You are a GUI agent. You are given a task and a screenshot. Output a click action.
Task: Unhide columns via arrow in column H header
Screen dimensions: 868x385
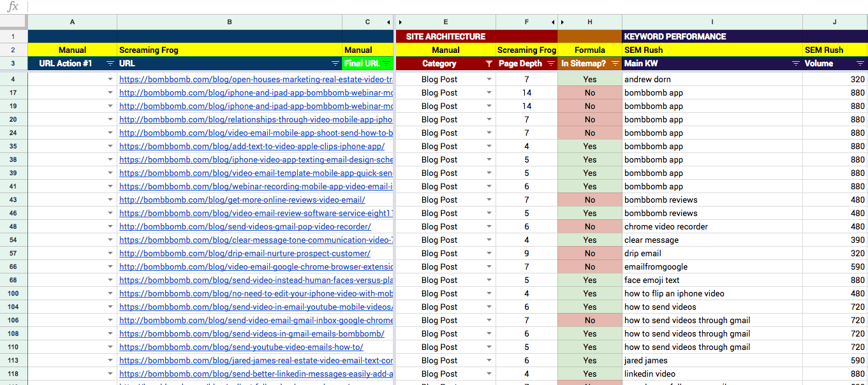pos(562,22)
